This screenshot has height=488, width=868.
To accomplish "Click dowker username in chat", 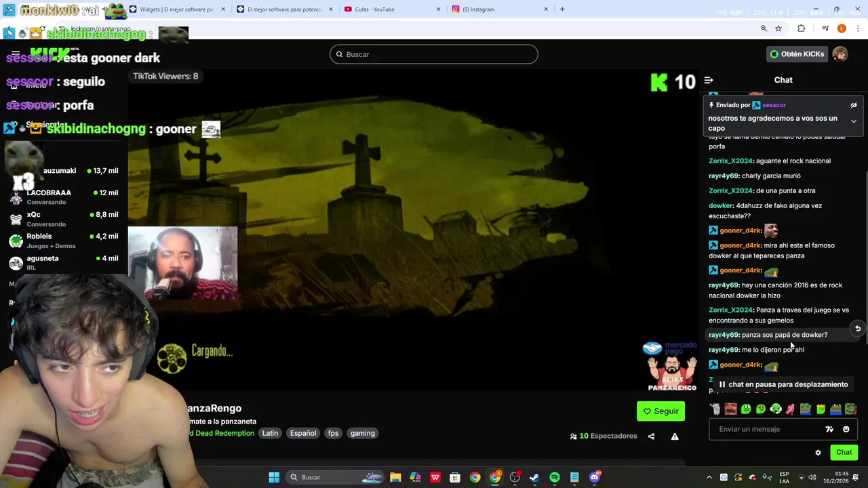I will click(721, 205).
